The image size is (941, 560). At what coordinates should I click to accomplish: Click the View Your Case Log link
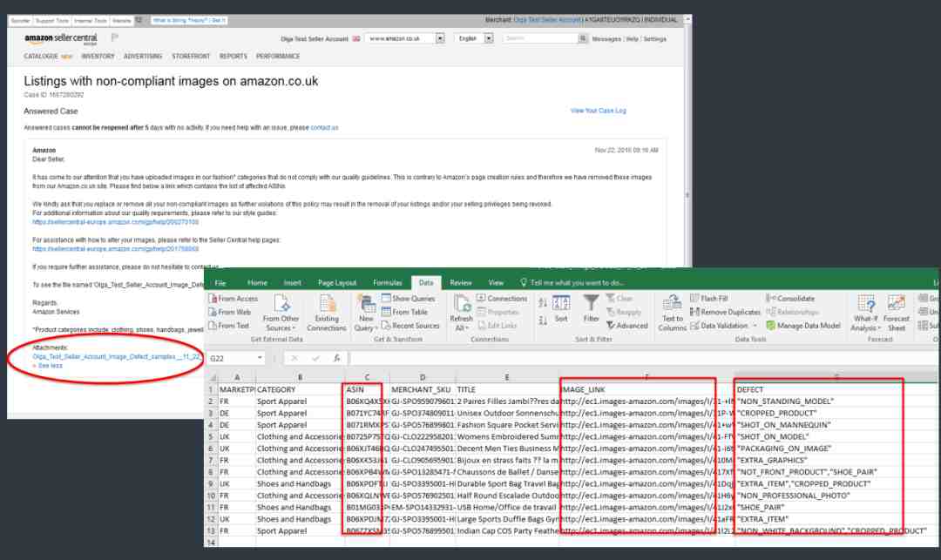tap(598, 111)
